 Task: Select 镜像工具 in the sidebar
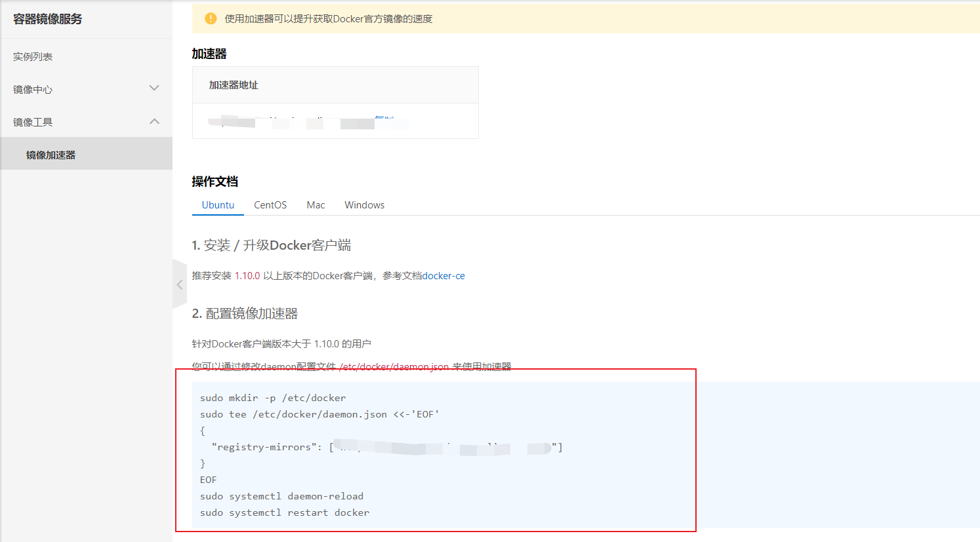point(33,122)
